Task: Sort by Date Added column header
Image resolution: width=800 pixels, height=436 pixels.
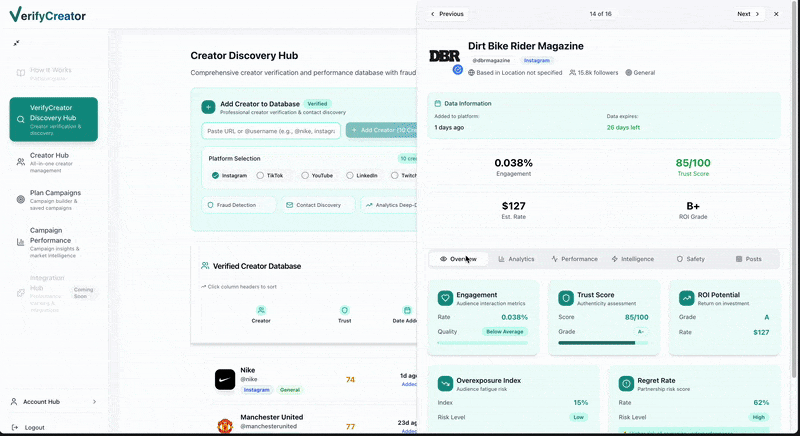Action: [x=407, y=314]
